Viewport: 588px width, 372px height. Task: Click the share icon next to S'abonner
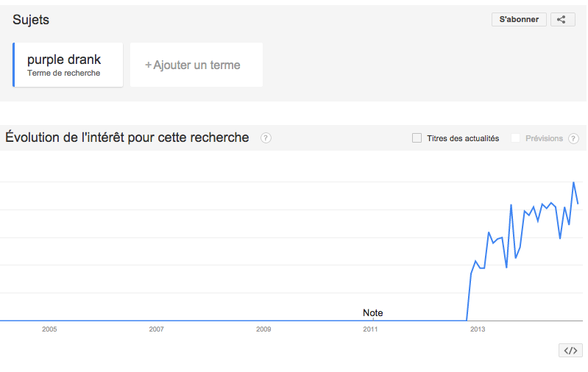562,20
